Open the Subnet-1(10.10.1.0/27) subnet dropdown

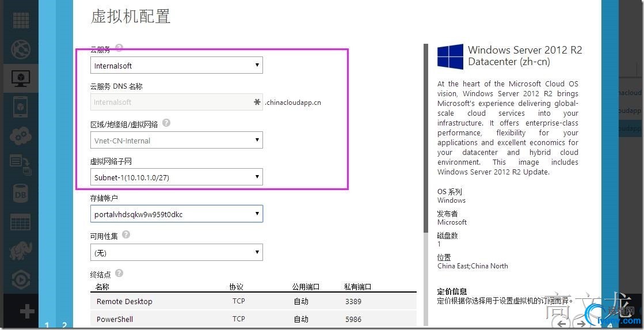177,177
